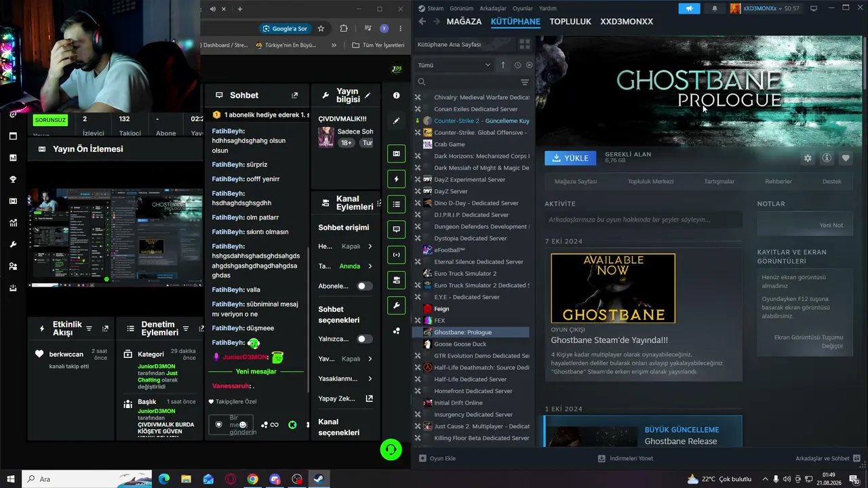Viewport: 868px width, 488px height.
Task: Click Ekran Görüntüsü Tuşunu Değiştir link
Action: click(x=809, y=342)
